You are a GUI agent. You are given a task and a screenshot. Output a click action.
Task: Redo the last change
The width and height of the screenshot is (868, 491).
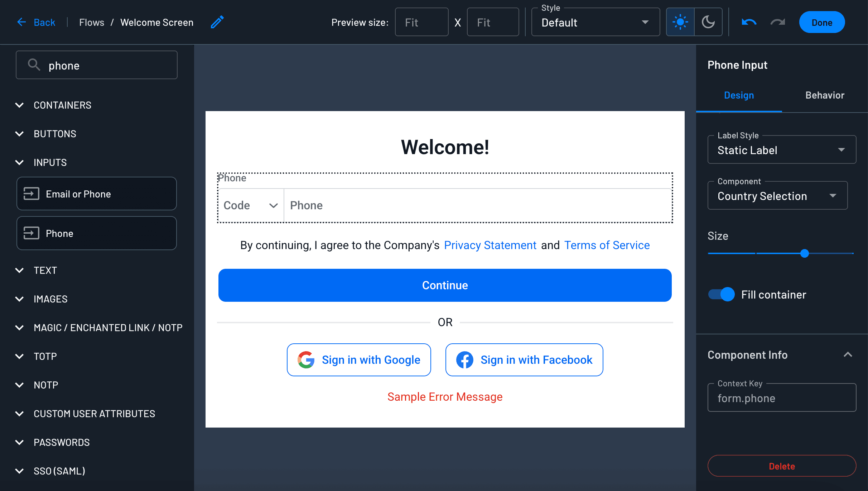click(777, 22)
